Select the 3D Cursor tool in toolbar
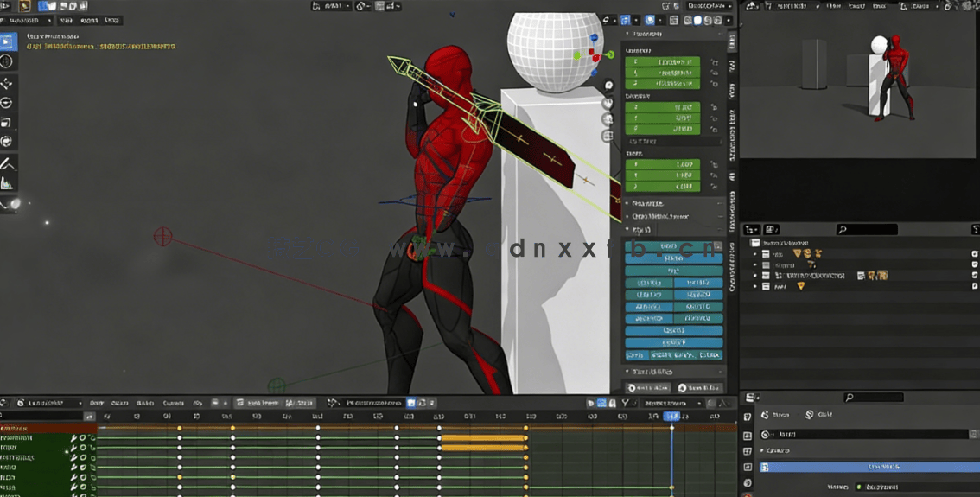The width and height of the screenshot is (980, 497). pyautogui.click(x=8, y=61)
